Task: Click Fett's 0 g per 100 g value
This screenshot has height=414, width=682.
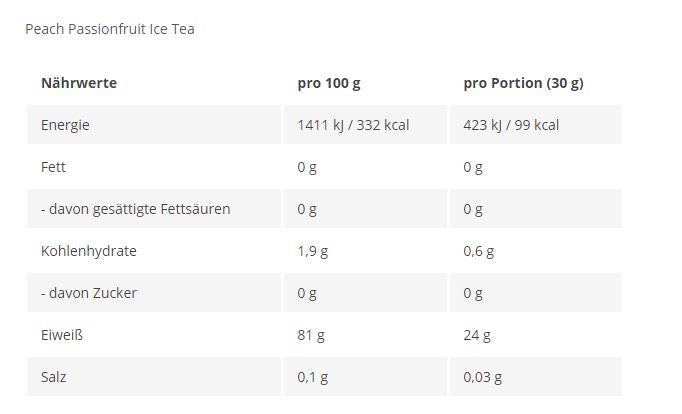Action: (x=307, y=167)
